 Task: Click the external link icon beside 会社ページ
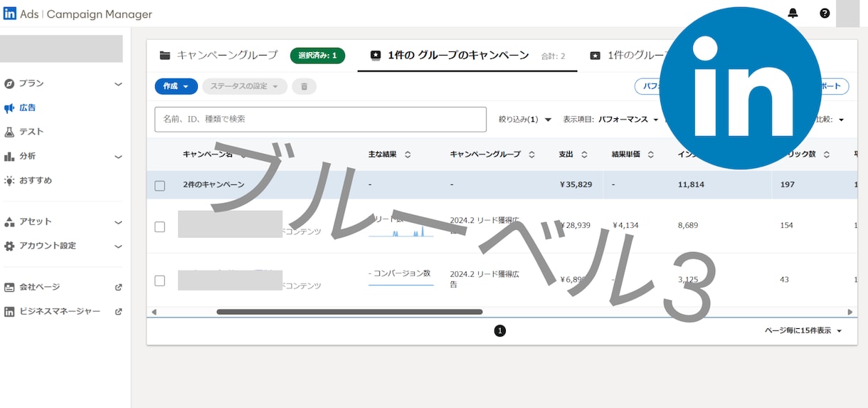coord(119,287)
